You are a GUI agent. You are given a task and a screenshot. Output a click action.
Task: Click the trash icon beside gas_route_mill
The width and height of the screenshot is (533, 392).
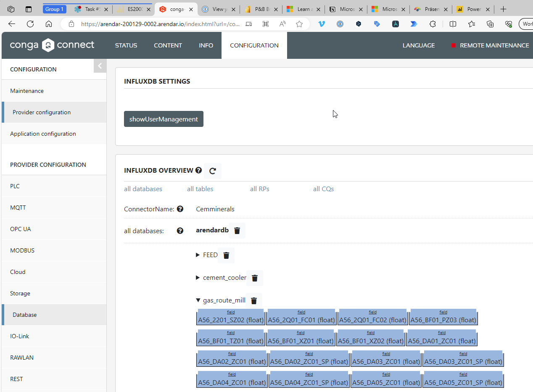tap(254, 300)
